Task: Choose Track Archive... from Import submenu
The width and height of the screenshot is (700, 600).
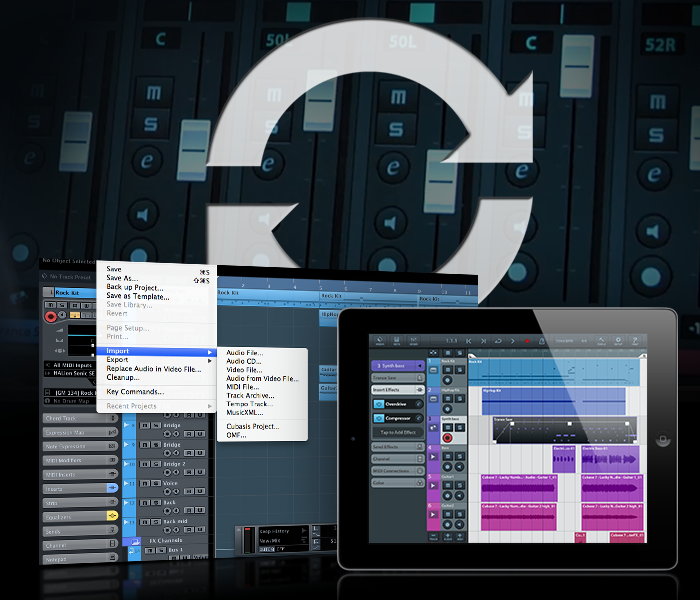Action: pos(250,395)
